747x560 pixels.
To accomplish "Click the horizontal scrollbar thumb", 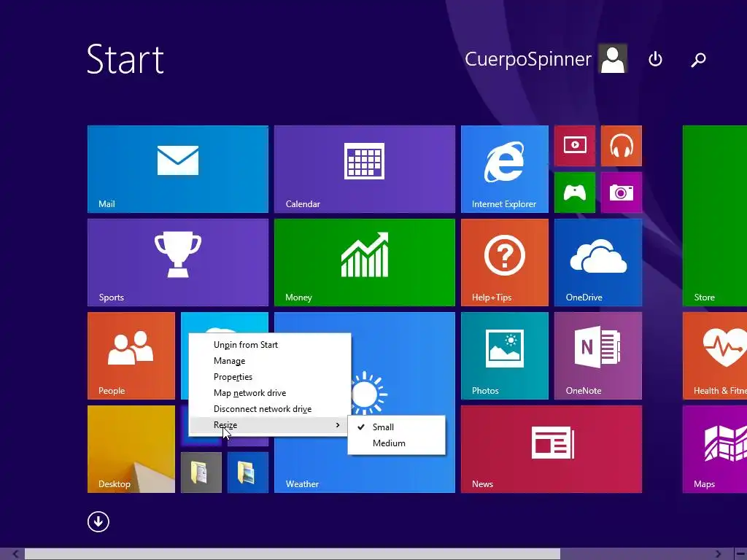I will point(292,554).
